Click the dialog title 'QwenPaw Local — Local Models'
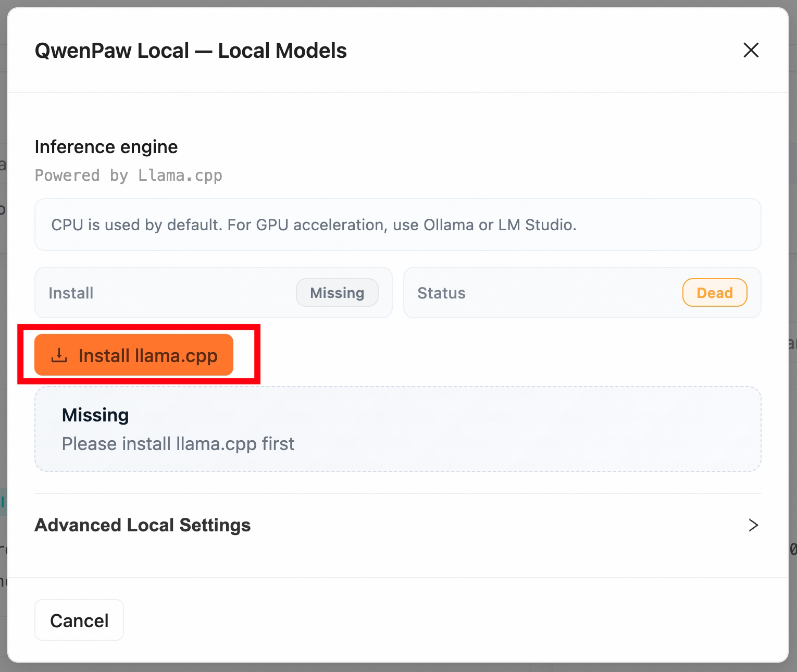This screenshot has height=672, width=797. tap(191, 51)
